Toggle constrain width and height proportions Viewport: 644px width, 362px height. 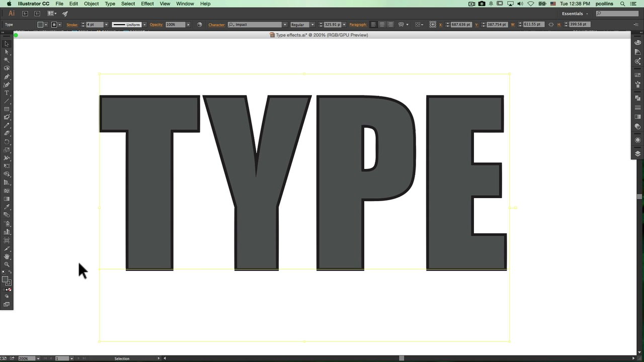click(x=551, y=25)
